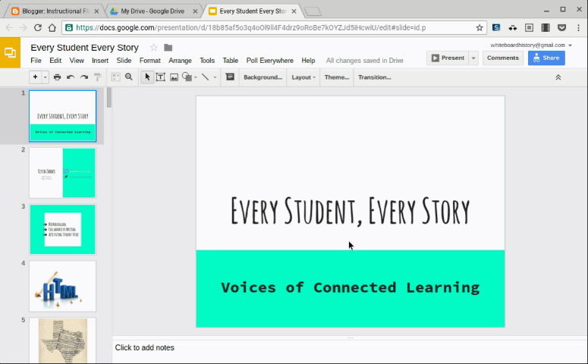
Task: Select slide 4 HTML thumbnail
Action: click(63, 286)
